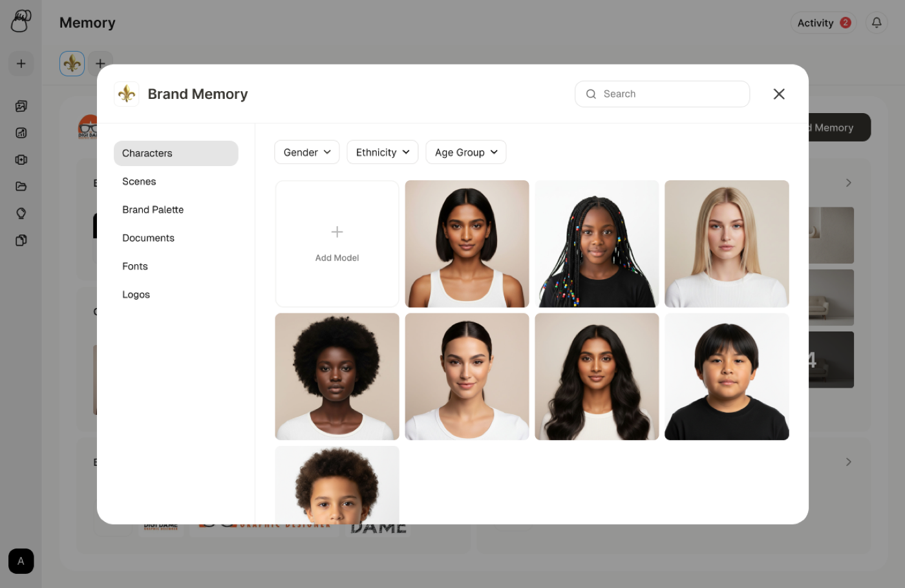Select the woman with afro hair
Screen dimensions: 905x588
coord(337,377)
